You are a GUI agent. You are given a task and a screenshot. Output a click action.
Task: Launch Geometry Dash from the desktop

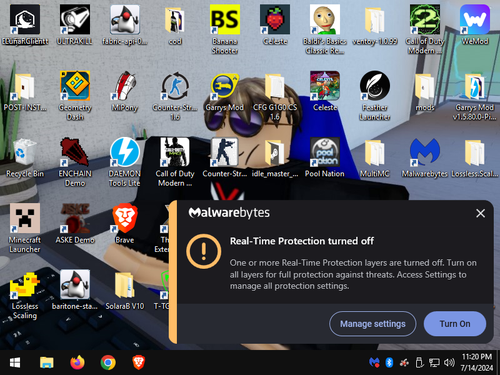click(75, 96)
